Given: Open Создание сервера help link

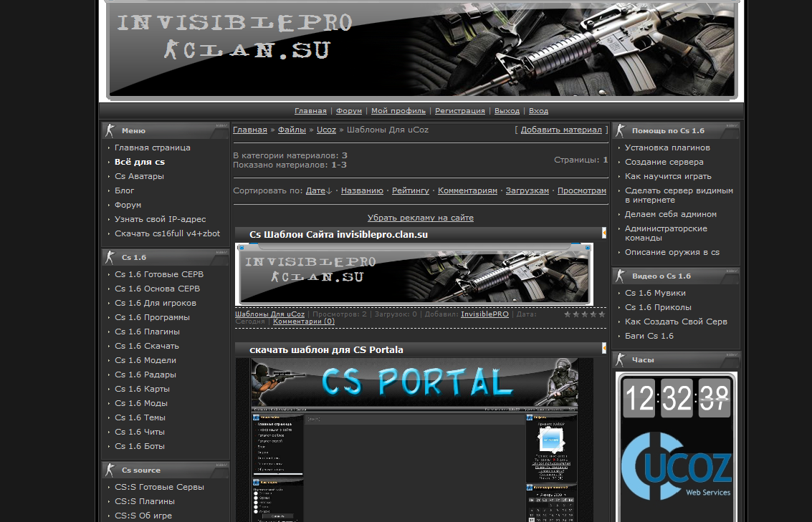Looking at the screenshot, I should click(x=664, y=162).
